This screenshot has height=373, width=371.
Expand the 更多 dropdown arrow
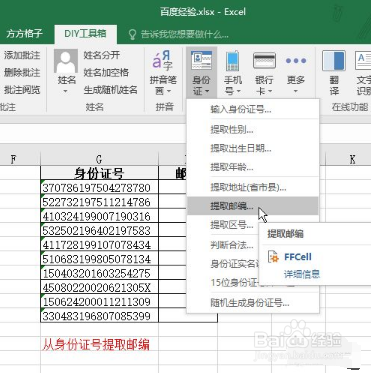coord(296,91)
